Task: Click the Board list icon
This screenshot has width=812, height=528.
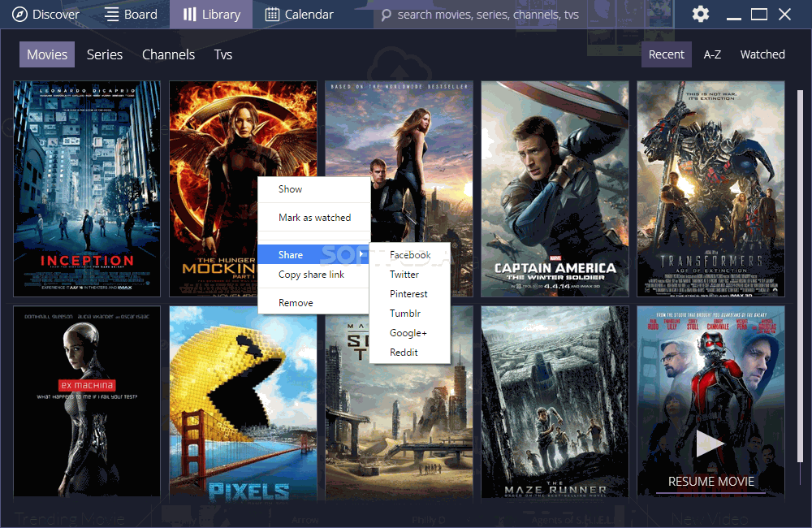Action: (x=111, y=14)
